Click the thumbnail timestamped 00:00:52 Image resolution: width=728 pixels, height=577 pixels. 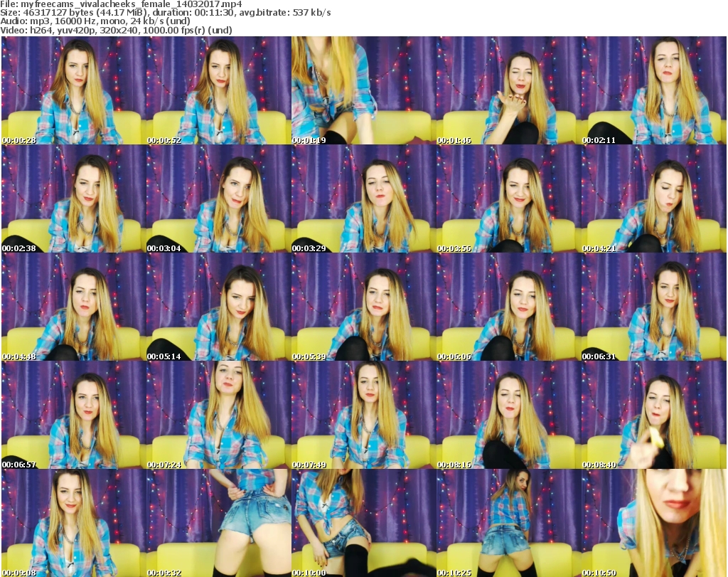point(219,90)
